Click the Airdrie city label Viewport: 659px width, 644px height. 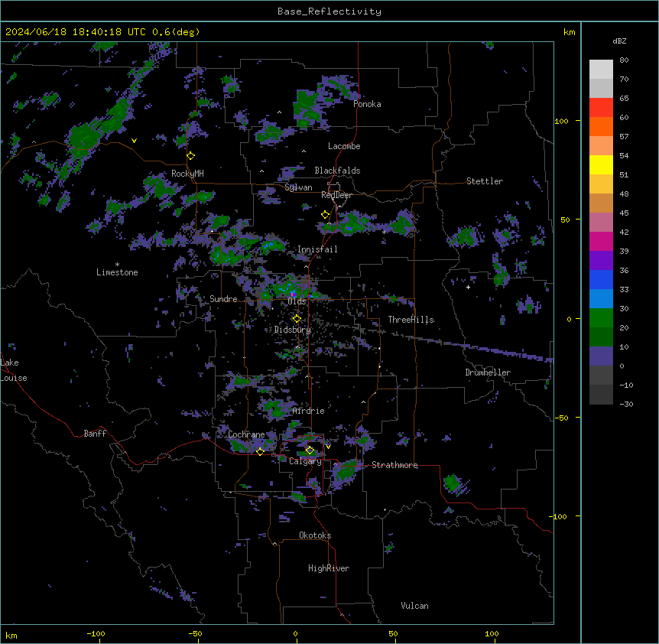309,411
